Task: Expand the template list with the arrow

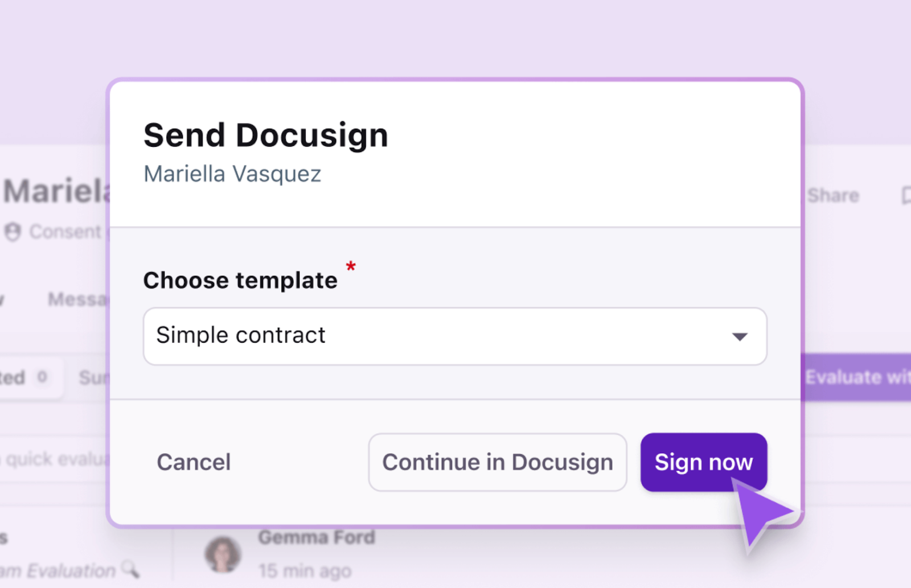Action: 740,337
